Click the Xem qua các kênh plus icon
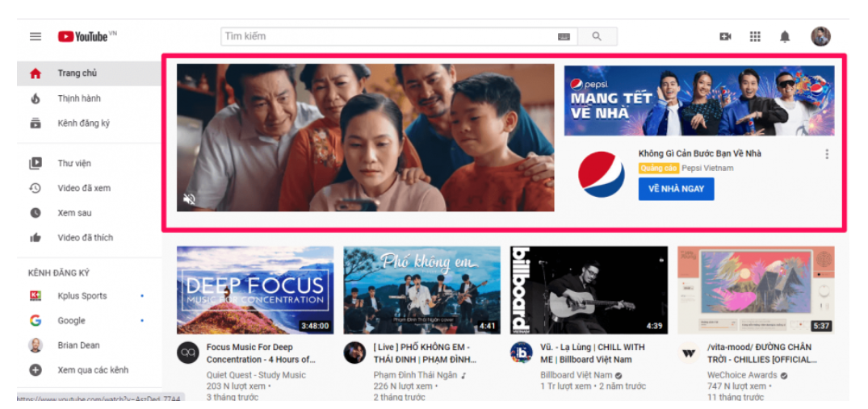Screen dimensions: 868x409 [36, 370]
